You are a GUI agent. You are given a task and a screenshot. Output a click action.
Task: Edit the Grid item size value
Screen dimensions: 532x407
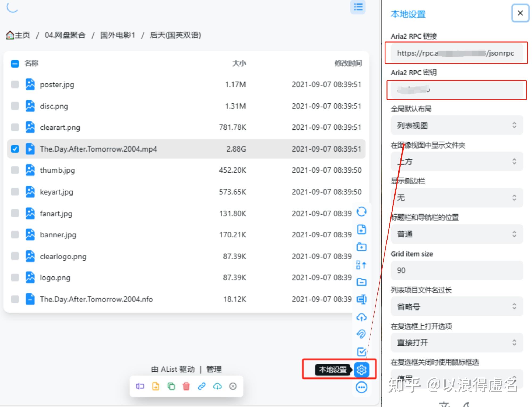click(x=456, y=270)
